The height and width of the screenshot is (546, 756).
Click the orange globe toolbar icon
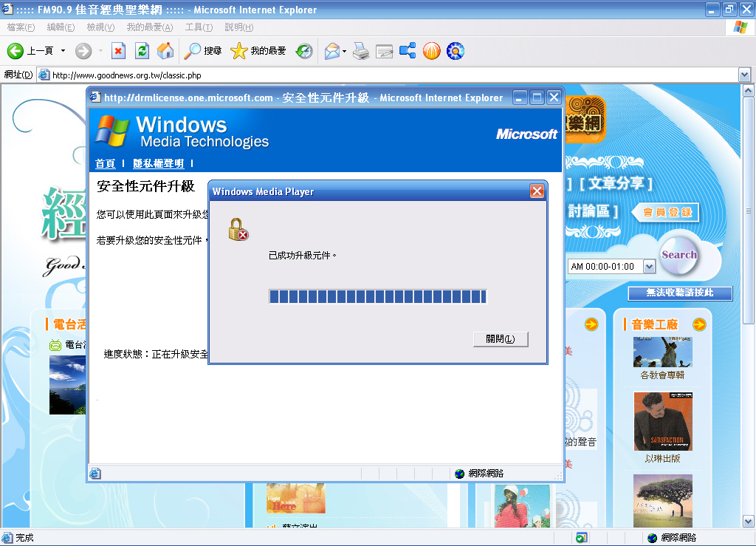pyautogui.click(x=431, y=51)
